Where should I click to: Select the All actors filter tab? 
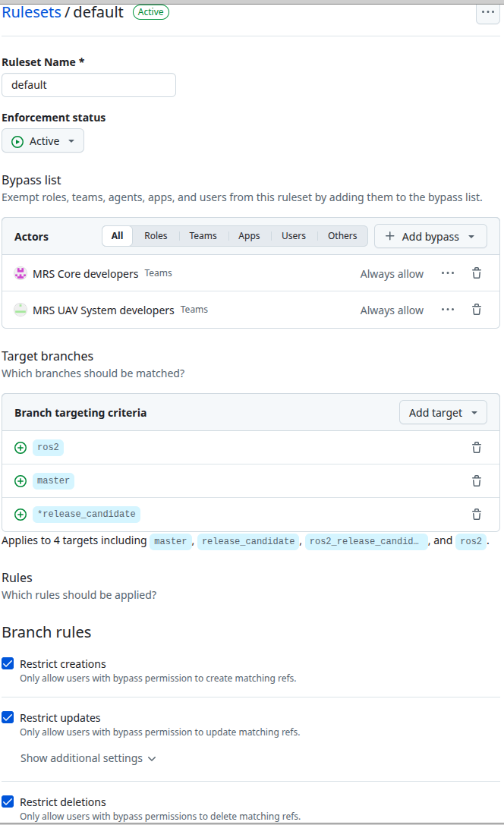[x=118, y=236]
